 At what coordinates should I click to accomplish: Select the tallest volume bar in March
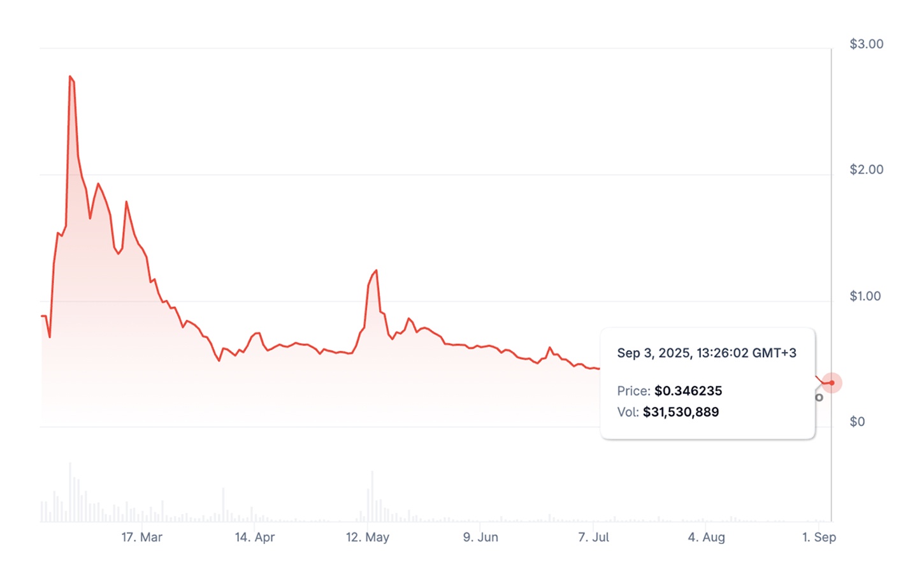coord(70,492)
